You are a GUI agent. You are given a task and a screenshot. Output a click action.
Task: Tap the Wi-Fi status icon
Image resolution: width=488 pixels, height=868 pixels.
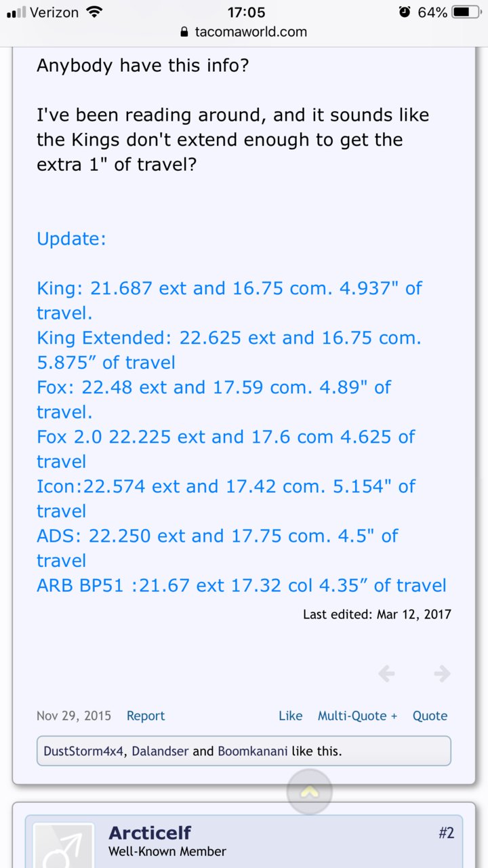click(x=95, y=12)
